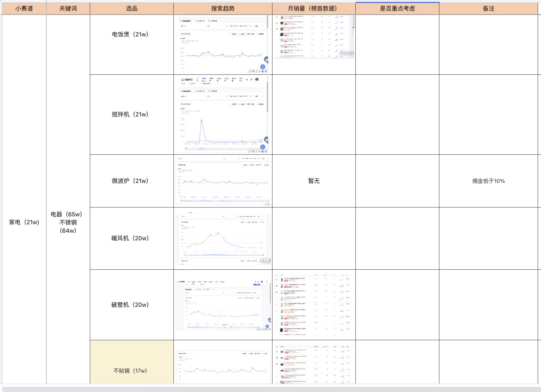
Task: Open the 破壁机 sales ranking image
Action: 314,305
